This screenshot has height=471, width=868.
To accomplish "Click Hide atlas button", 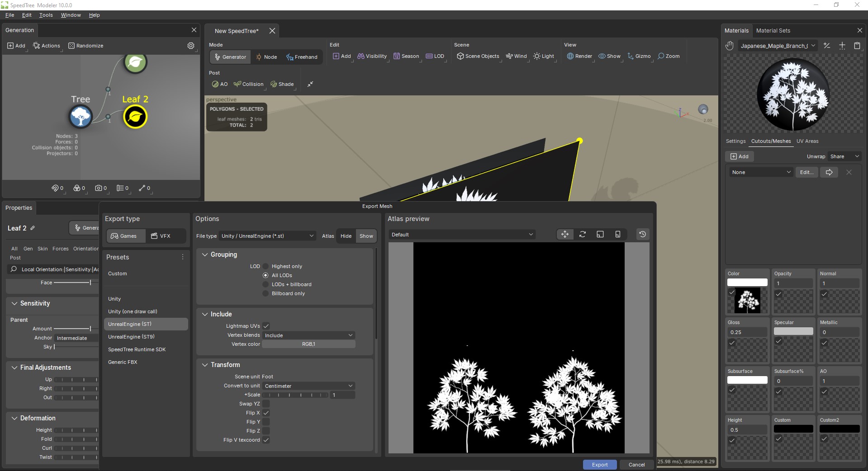I will (346, 236).
